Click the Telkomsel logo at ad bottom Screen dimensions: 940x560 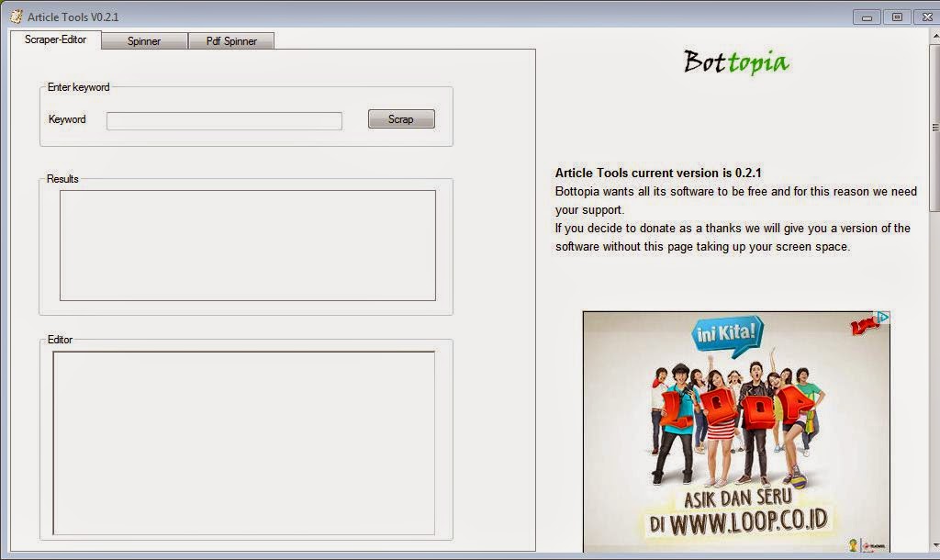pyautogui.click(x=873, y=545)
